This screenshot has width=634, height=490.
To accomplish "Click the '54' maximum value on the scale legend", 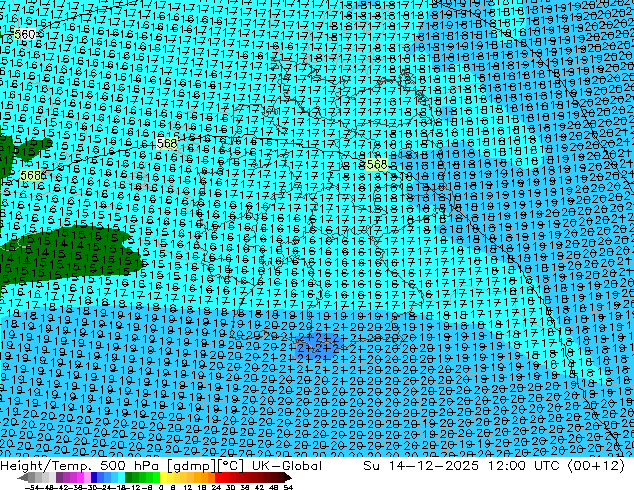I will 288,487.
